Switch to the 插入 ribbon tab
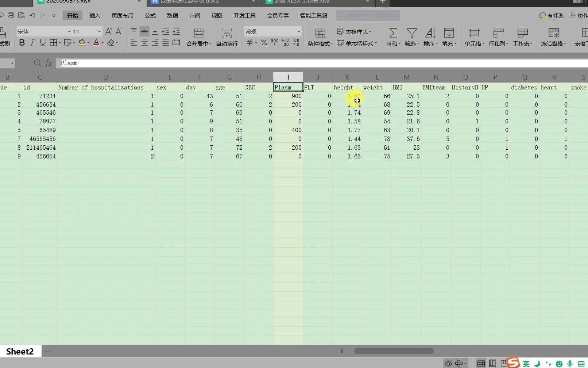588x368 pixels. [94, 15]
